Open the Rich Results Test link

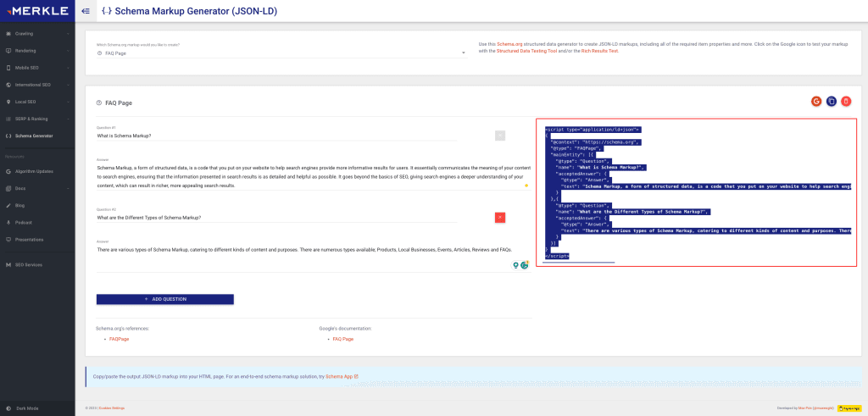click(599, 51)
